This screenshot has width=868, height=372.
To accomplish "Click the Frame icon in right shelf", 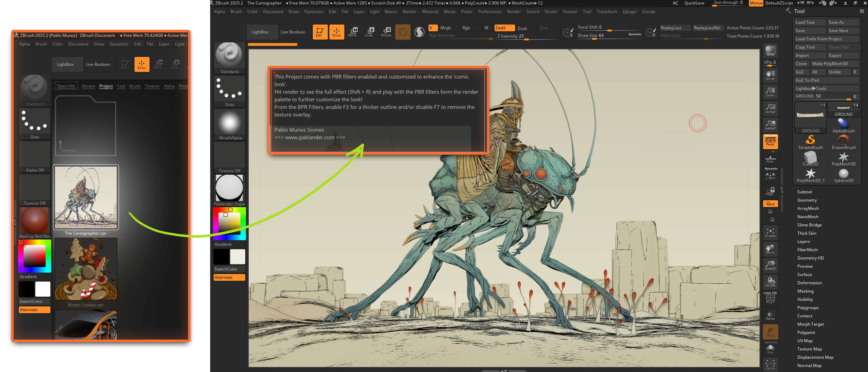I will coord(770,232).
